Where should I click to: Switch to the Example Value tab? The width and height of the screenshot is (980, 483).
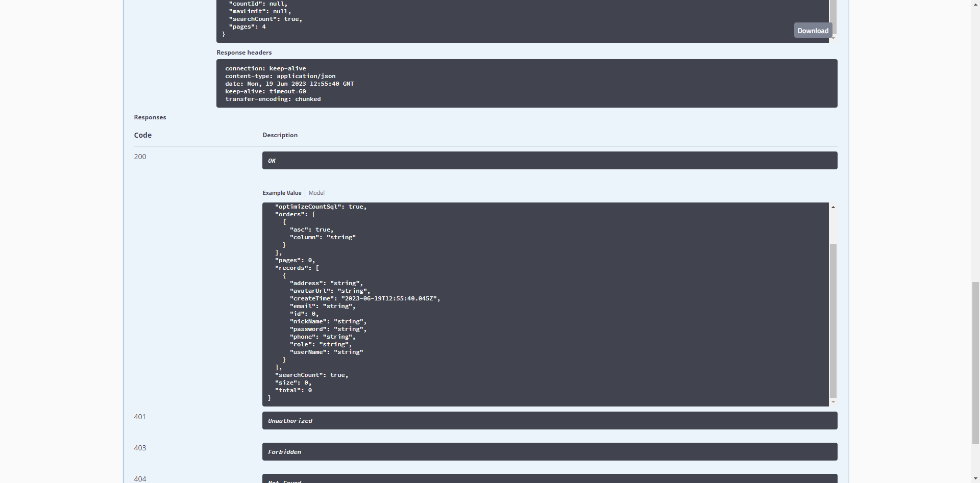click(x=282, y=193)
